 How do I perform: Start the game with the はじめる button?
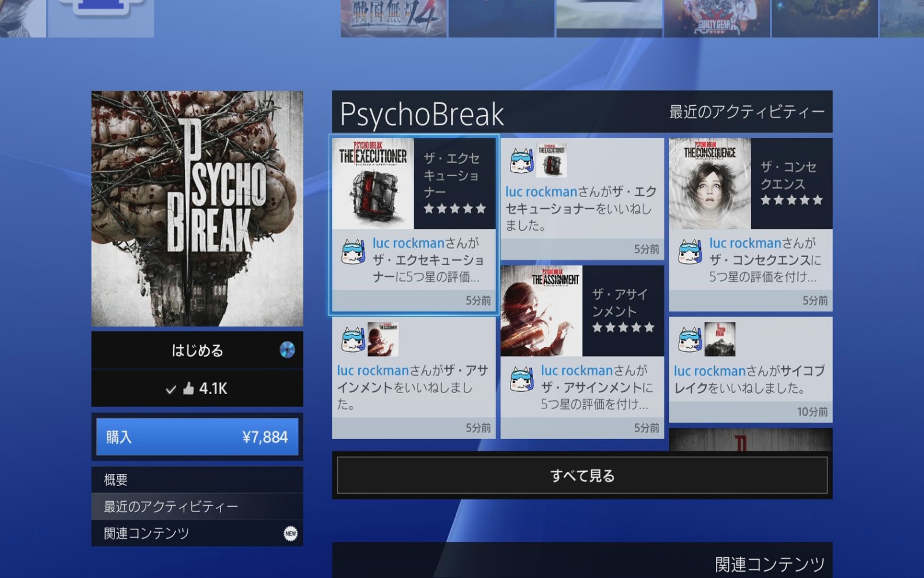[x=197, y=350]
